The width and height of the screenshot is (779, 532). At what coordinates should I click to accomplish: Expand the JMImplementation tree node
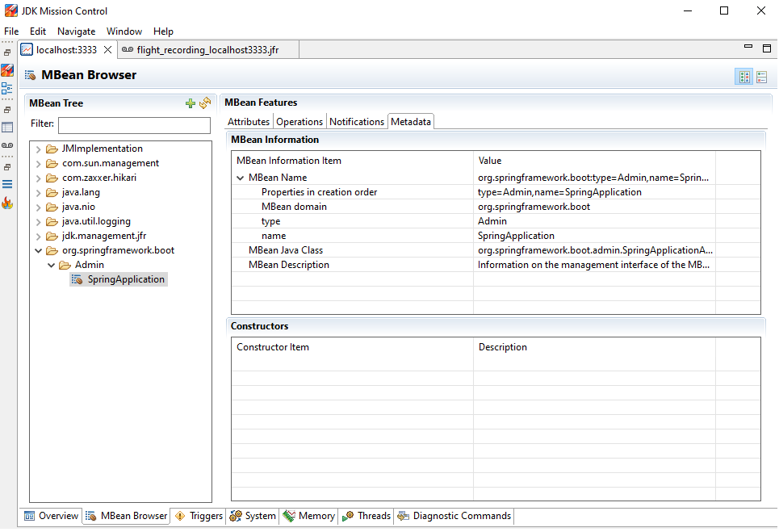coord(38,149)
